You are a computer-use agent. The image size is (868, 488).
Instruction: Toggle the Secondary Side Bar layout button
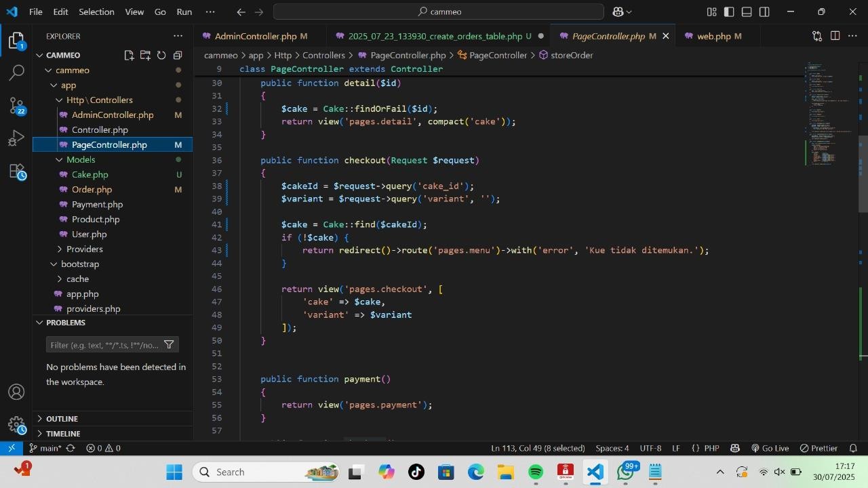coord(764,12)
